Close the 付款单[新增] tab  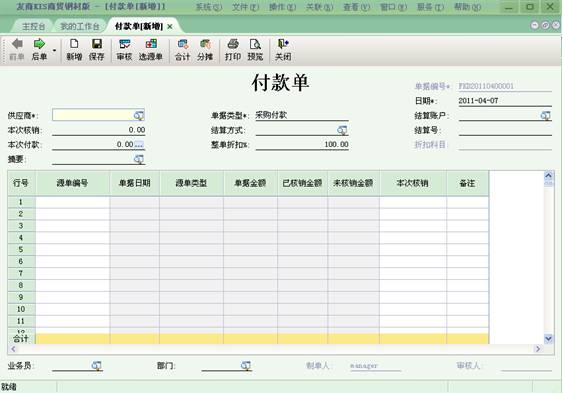click(x=170, y=27)
